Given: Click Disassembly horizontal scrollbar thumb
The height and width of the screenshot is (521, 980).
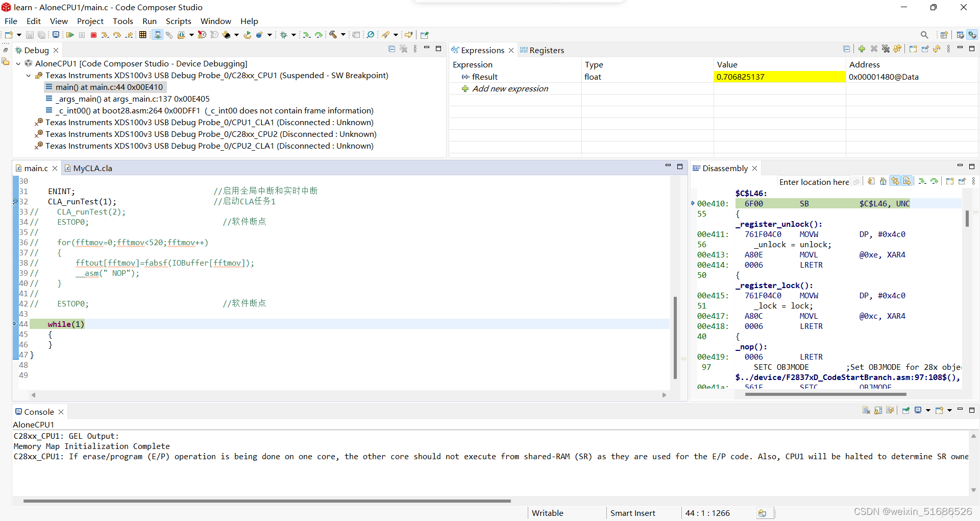Looking at the screenshot, I should point(825,394).
